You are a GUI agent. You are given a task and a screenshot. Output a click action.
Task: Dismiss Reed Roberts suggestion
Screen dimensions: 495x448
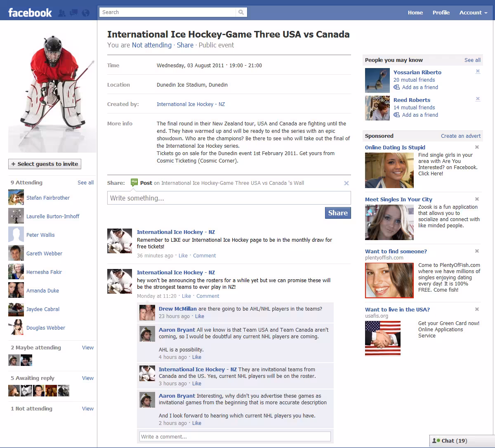478,99
